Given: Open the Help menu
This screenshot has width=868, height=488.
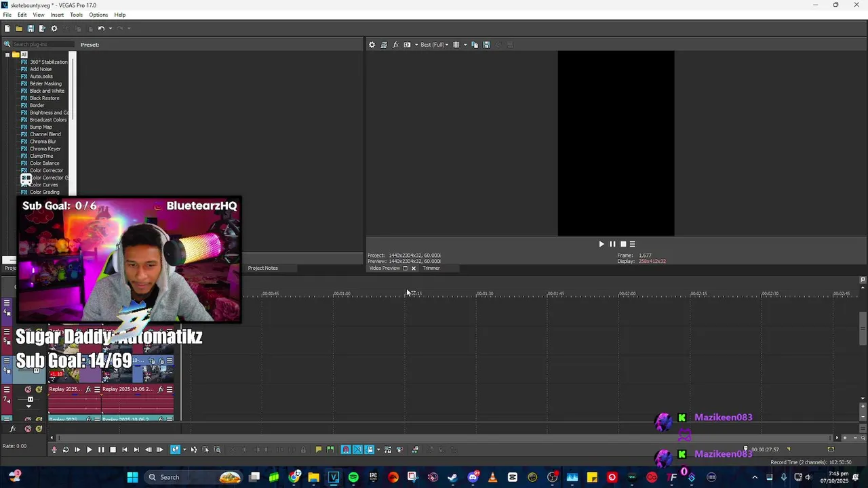Looking at the screenshot, I should [120, 15].
